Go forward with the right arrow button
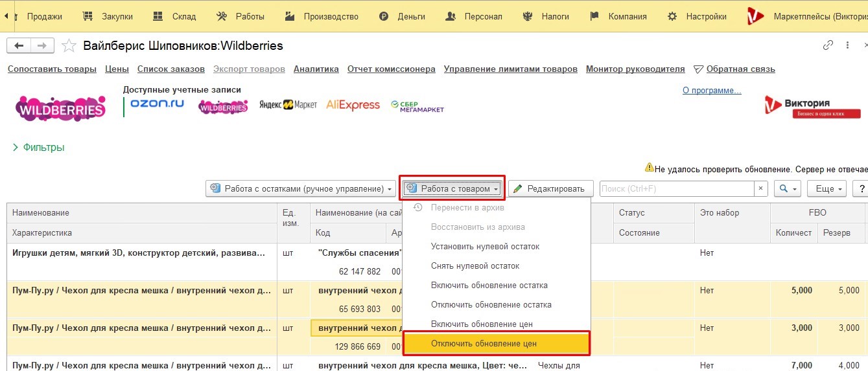 [x=42, y=45]
